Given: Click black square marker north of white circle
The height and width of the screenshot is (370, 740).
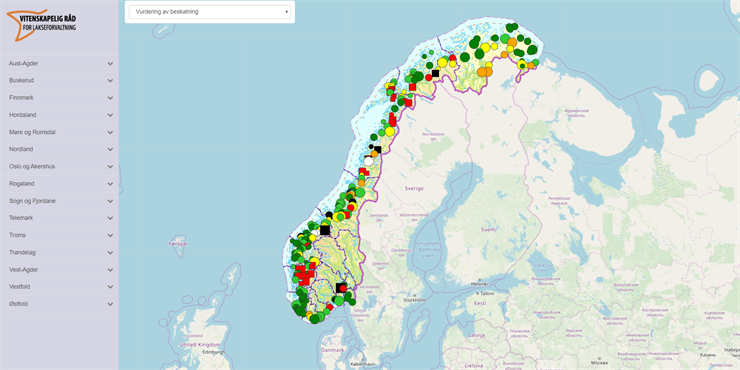Looking at the screenshot, I should tap(378, 150).
